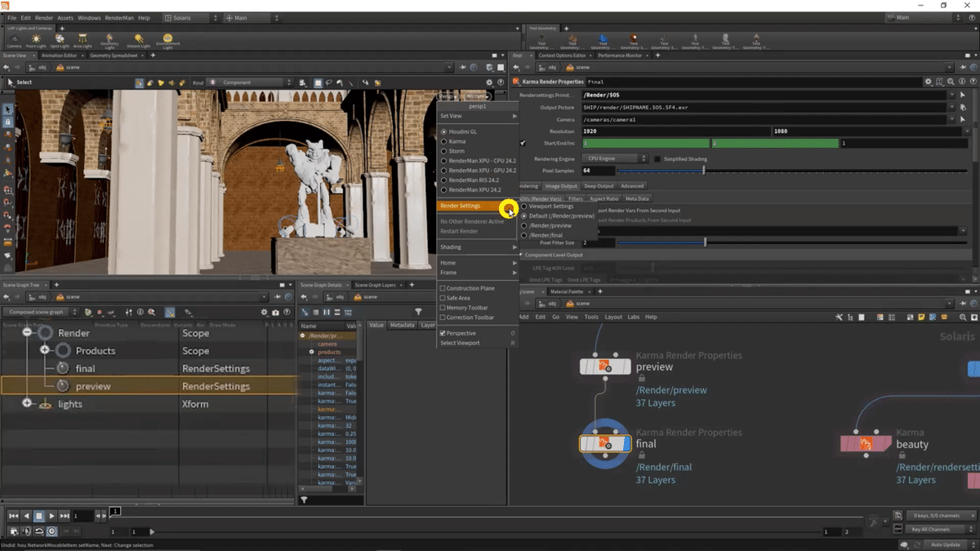Collapse the Render scope in scene graph tree
Viewport: 980px width, 551px height.
(27, 333)
